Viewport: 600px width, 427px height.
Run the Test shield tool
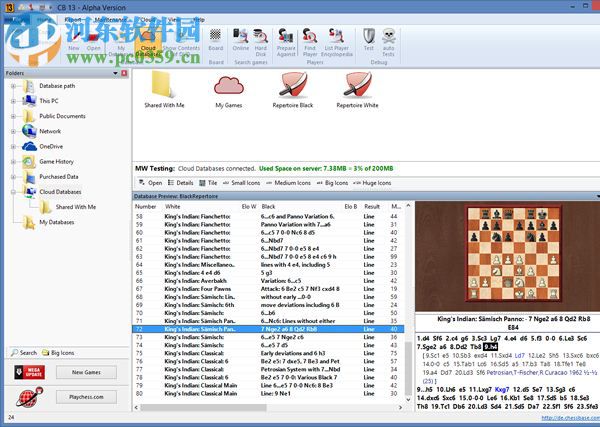(369, 40)
